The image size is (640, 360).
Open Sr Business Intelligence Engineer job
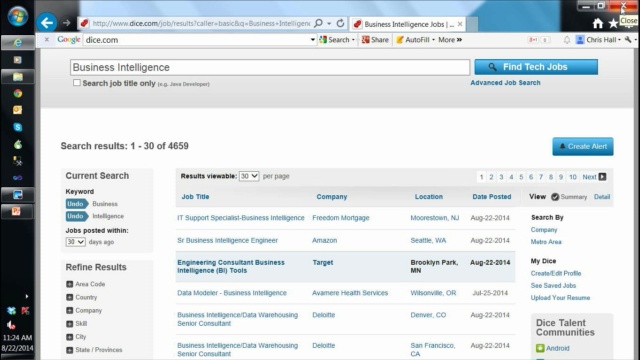click(x=227, y=240)
